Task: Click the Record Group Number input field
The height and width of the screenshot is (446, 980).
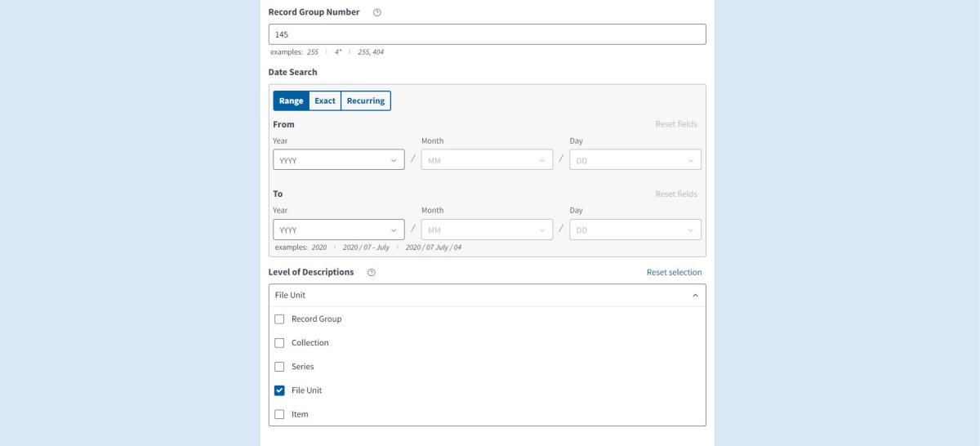Action: coord(487,34)
